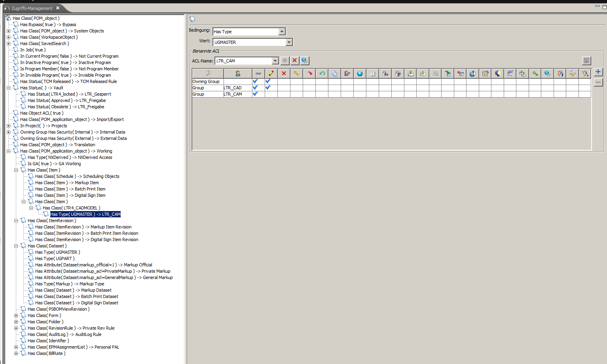Expand Has Class( POM_object ) -> System Objects node
This screenshot has height=364, width=607.
pos(8,31)
